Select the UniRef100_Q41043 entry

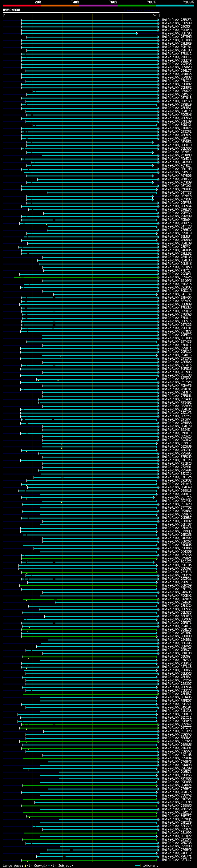pos(177,484)
